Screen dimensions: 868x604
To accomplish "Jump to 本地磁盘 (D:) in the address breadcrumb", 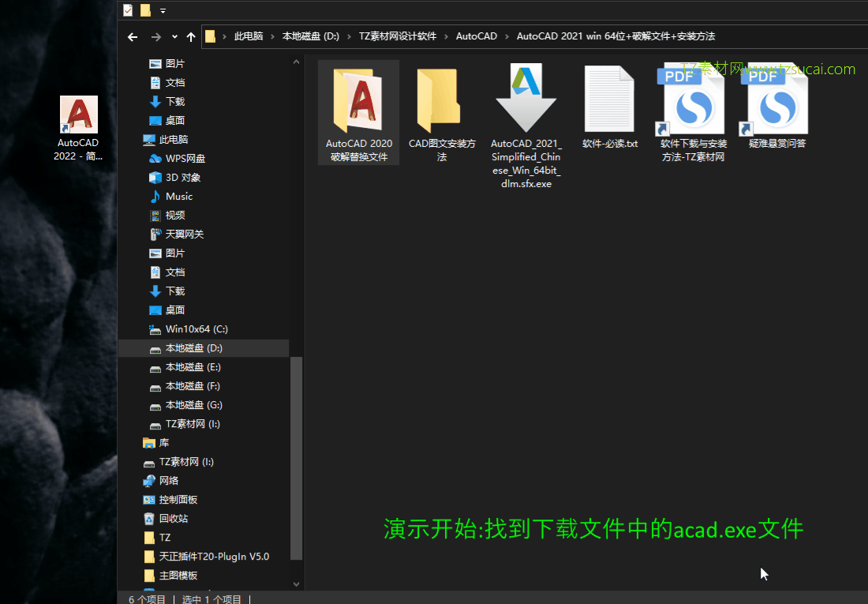I will [311, 36].
